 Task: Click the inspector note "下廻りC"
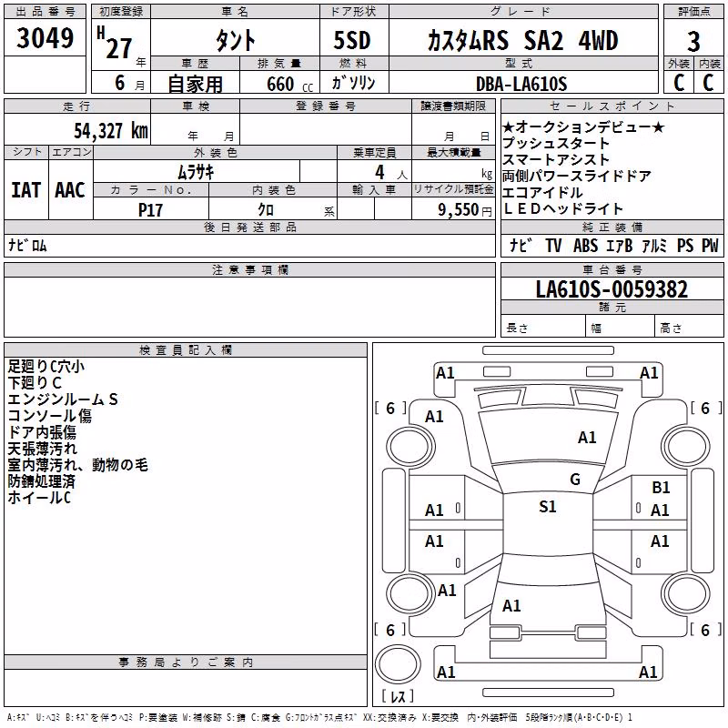(35, 383)
